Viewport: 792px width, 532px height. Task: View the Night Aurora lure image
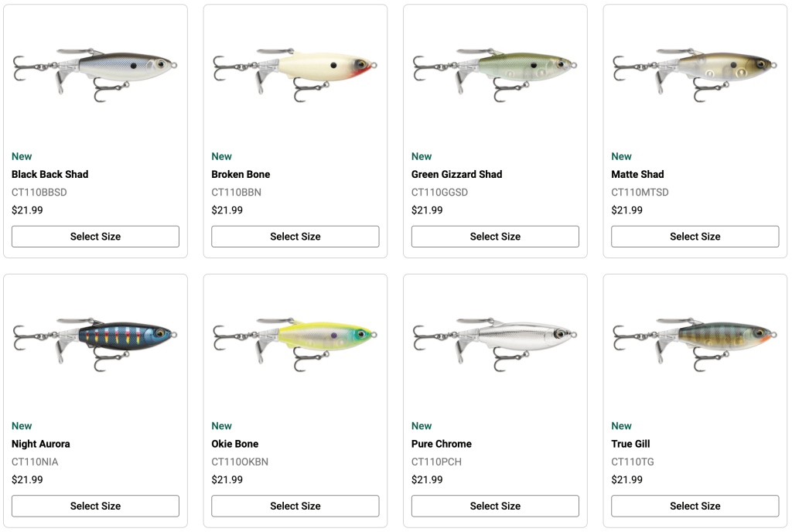(x=95, y=340)
